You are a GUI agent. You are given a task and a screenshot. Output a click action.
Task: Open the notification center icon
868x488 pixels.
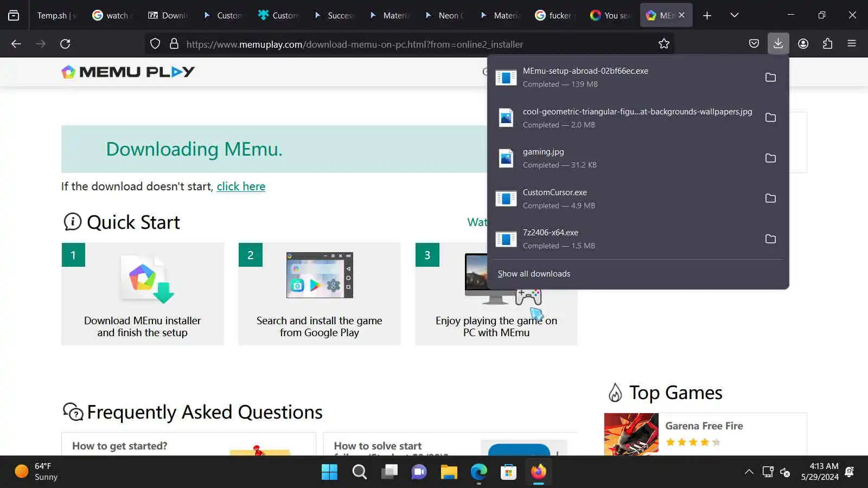click(x=850, y=472)
